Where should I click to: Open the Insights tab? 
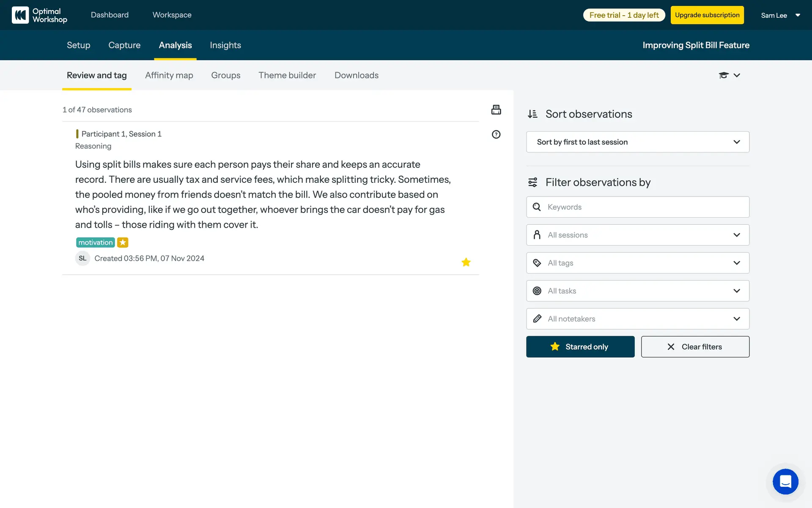tap(225, 45)
